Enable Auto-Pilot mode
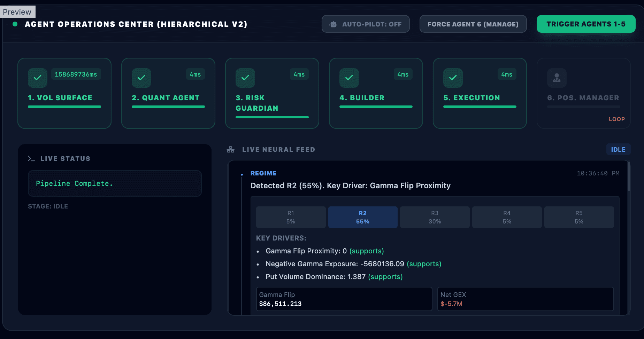The height and width of the screenshot is (339, 644). (366, 24)
